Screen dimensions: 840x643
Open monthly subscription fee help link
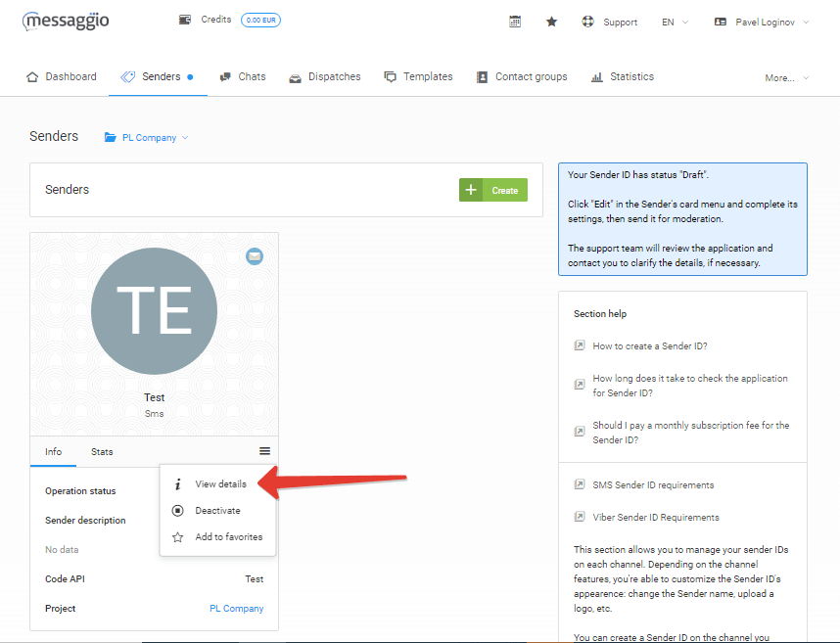click(691, 433)
